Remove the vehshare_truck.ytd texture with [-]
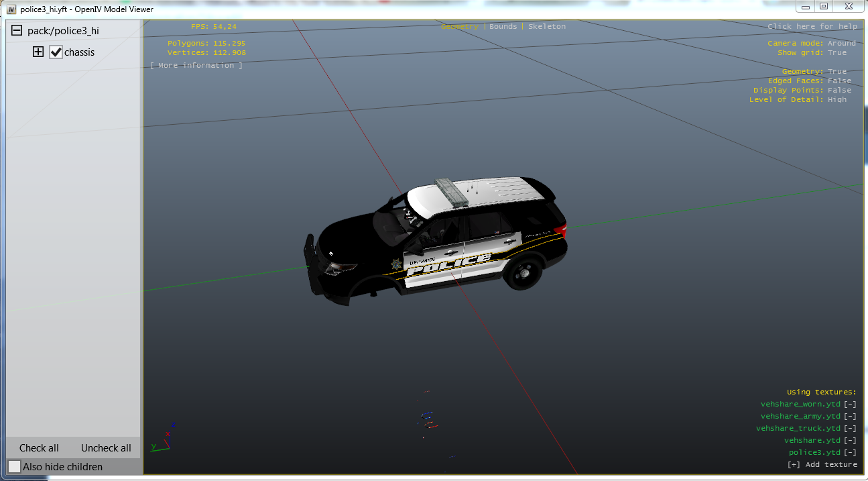The width and height of the screenshot is (868, 481). click(x=850, y=429)
